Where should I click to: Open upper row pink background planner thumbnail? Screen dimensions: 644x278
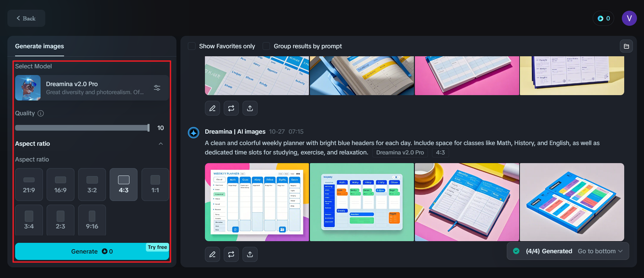click(467, 76)
